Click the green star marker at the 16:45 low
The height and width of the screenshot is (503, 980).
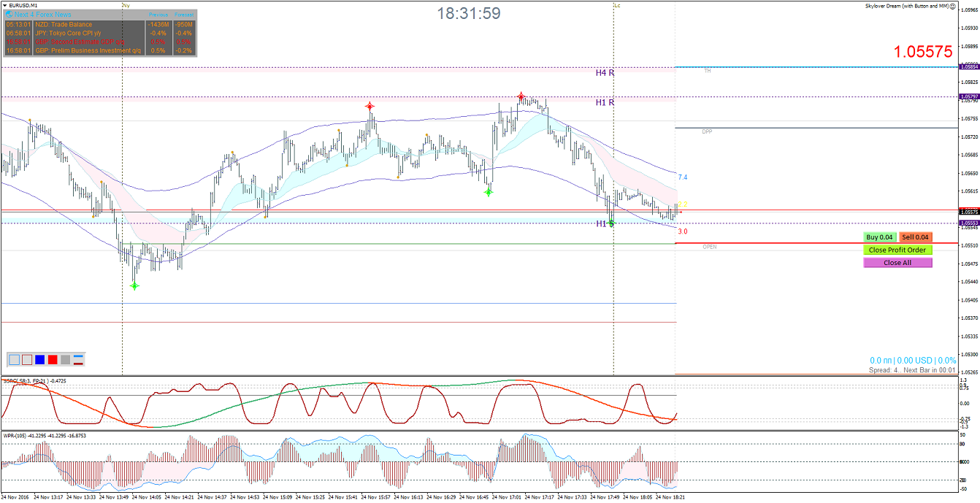[488, 193]
